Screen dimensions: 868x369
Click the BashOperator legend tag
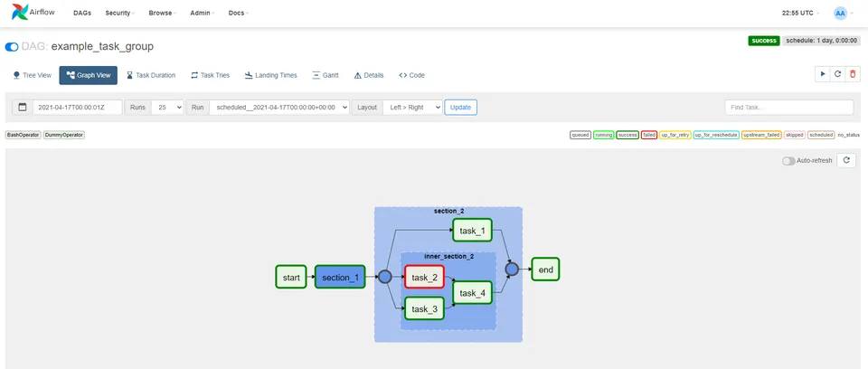pyautogui.click(x=24, y=135)
